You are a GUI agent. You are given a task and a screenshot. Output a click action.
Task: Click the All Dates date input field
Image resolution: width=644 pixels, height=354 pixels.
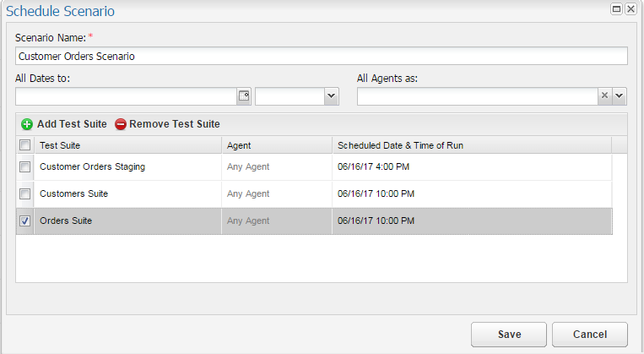click(125, 96)
